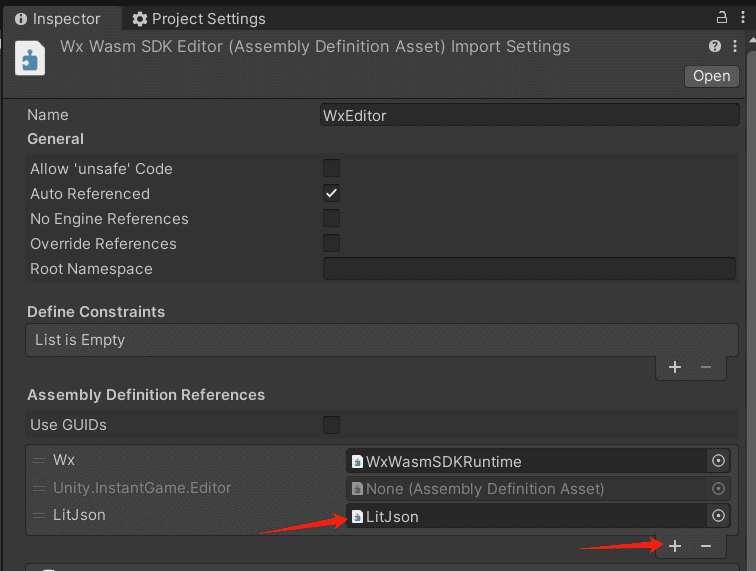756x571 pixels.
Task: Click the List is Empty area
Action: 382,340
